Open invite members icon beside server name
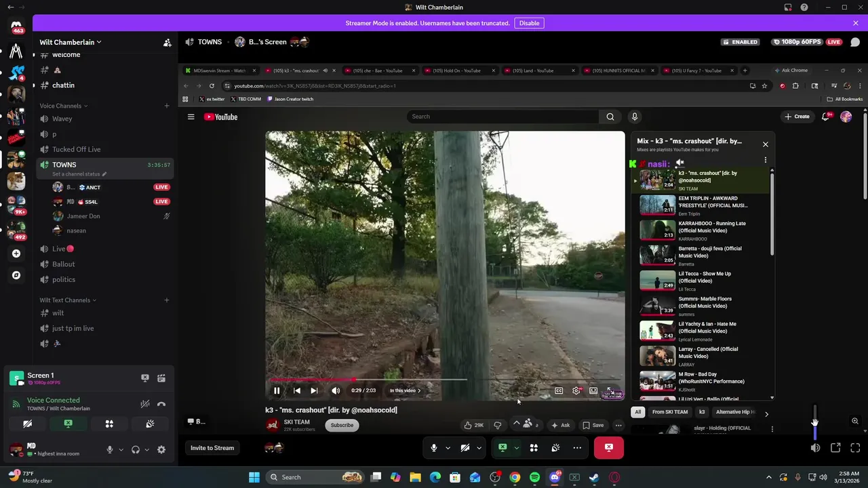 point(167,42)
